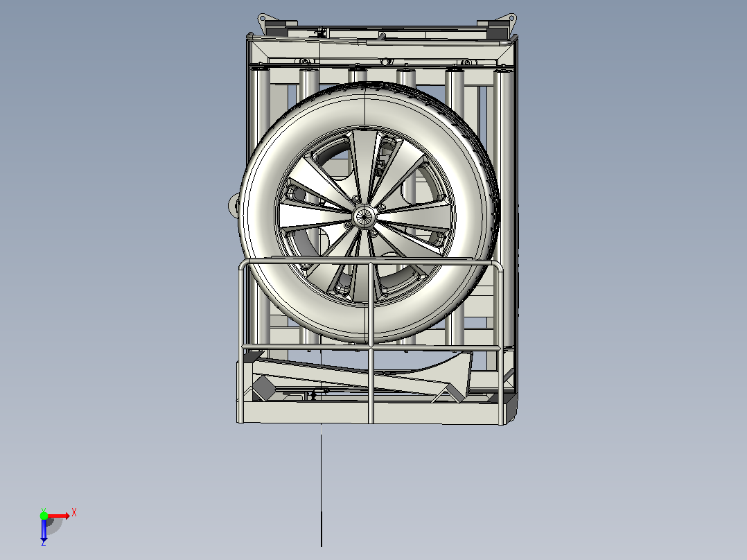Select the top horizontal bar of guard rail
This screenshot has height=560, width=747.
[x=371, y=263]
